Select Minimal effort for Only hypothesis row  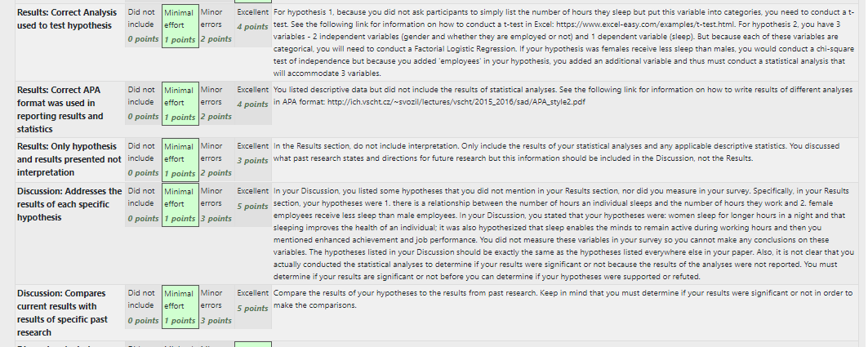pyautogui.click(x=180, y=160)
